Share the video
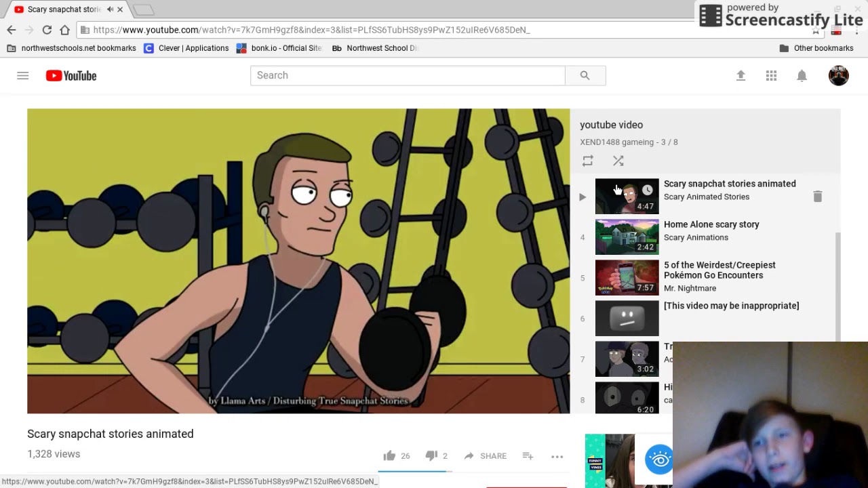The height and width of the screenshot is (488, 868). [485, 456]
